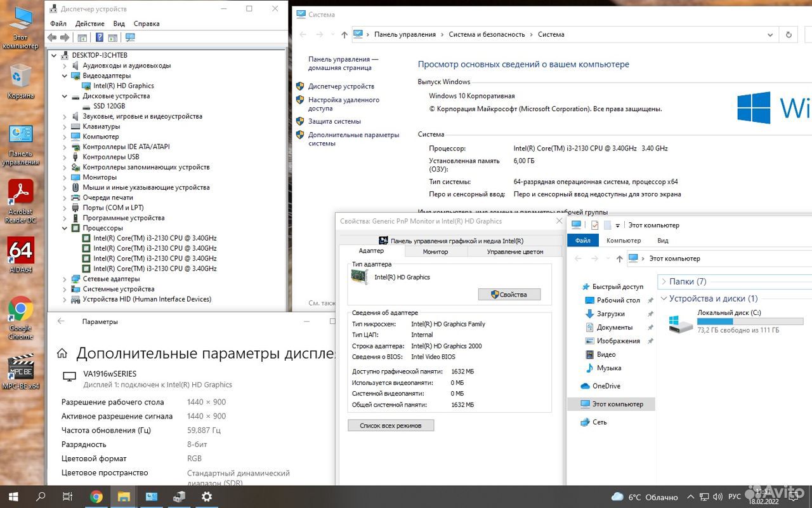Click the search magnifier on the taskbar
The image size is (812, 508).
[x=41, y=497]
